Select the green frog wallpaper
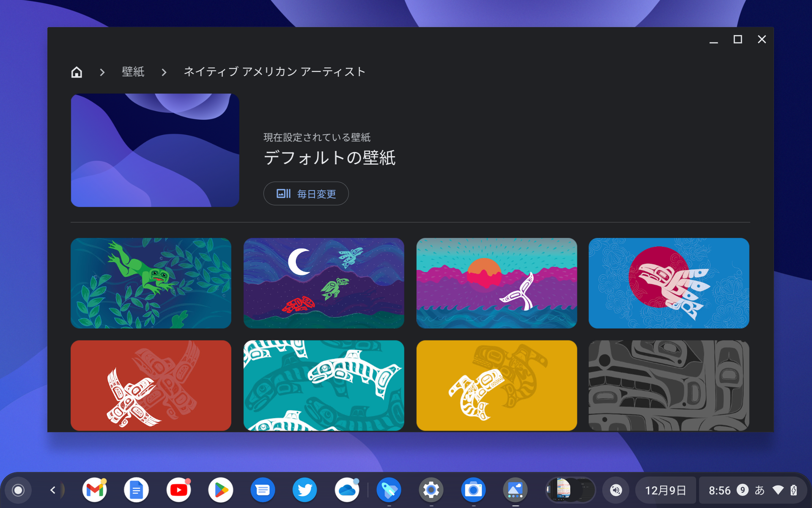812x508 pixels. coord(151,283)
